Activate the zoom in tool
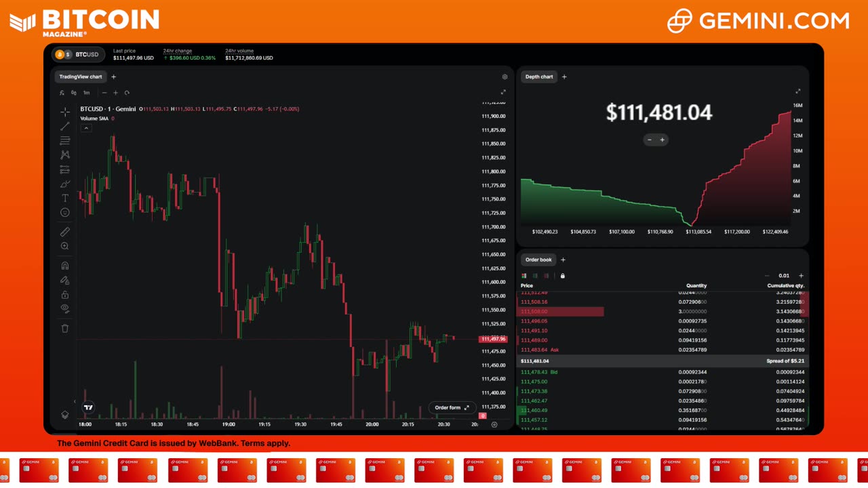This screenshot has height=488, width=868. [x=65, y=246]
